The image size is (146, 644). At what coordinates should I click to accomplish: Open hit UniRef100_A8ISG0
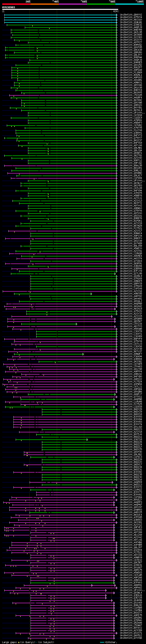pyautogui.click(x=131, y=20)
